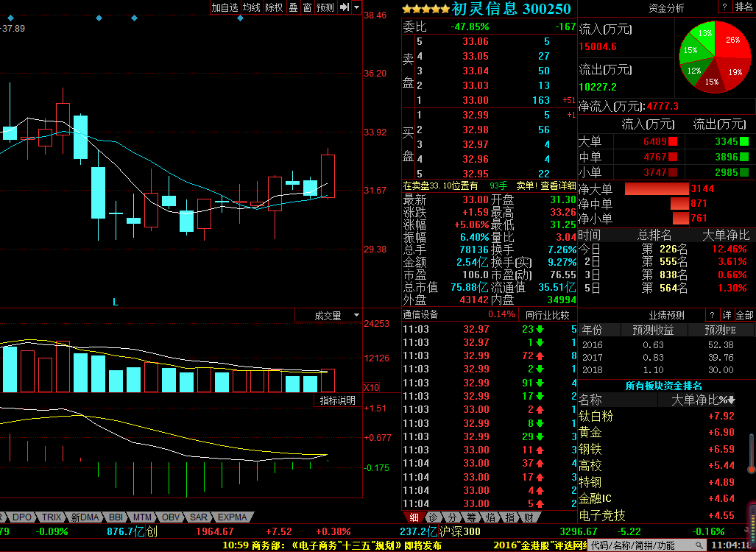The image size is (756, 552).
Task: Switch to 新DMA indicator tab
Action: point(85,517)
